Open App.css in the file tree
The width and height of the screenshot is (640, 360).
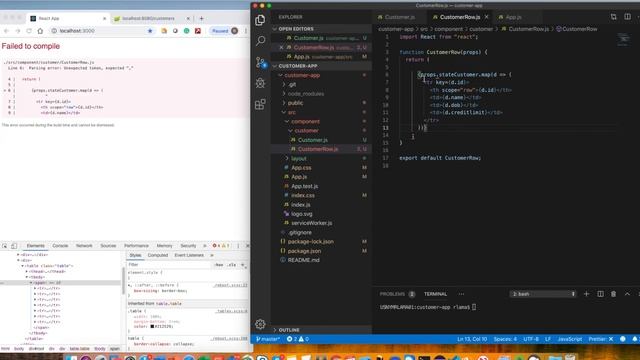pos(301,168)
